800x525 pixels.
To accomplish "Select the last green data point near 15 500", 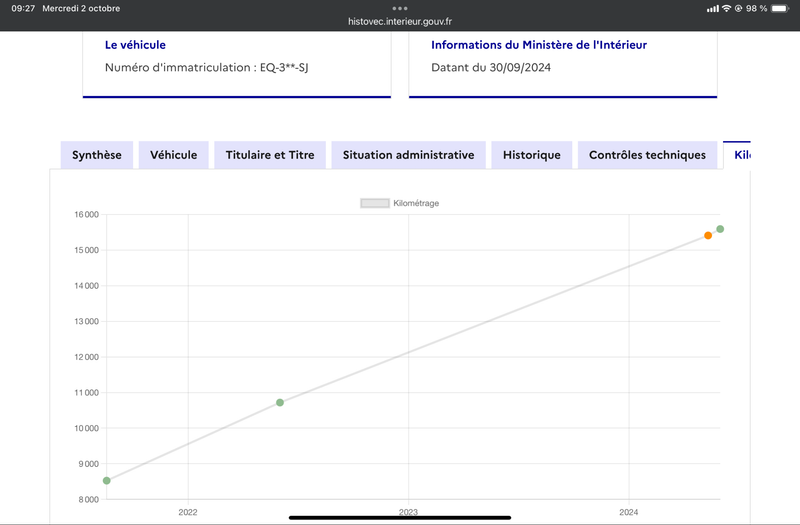I will 720,229.
